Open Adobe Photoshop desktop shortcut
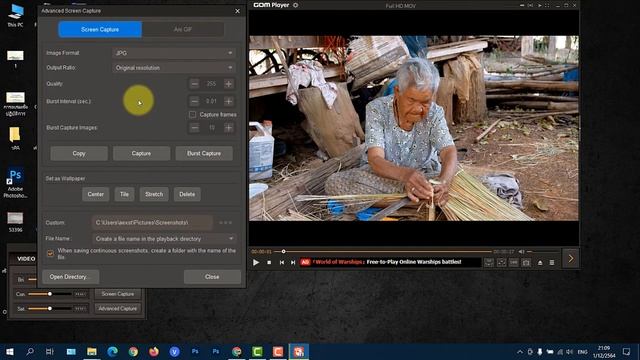 16,183
